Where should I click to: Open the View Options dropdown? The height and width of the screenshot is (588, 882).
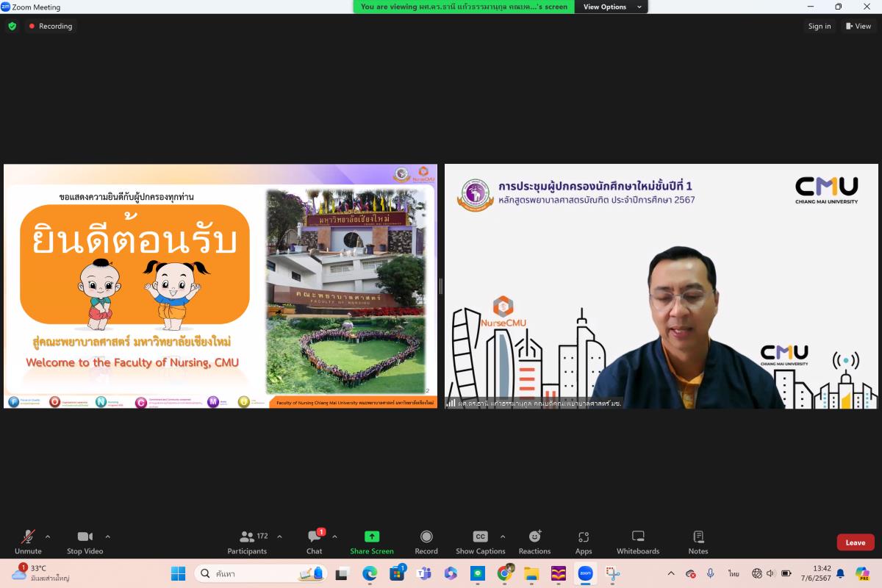click(612, 7)
